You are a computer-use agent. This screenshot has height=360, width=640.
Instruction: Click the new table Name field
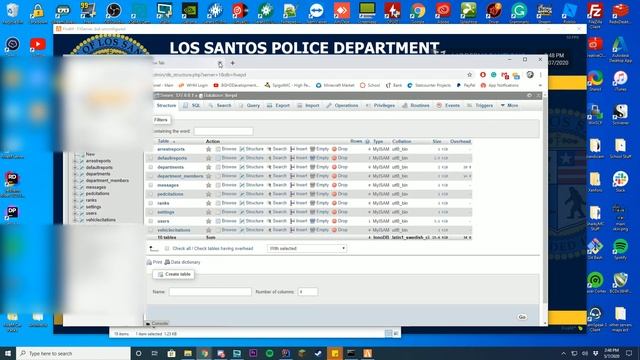(210, 292)
